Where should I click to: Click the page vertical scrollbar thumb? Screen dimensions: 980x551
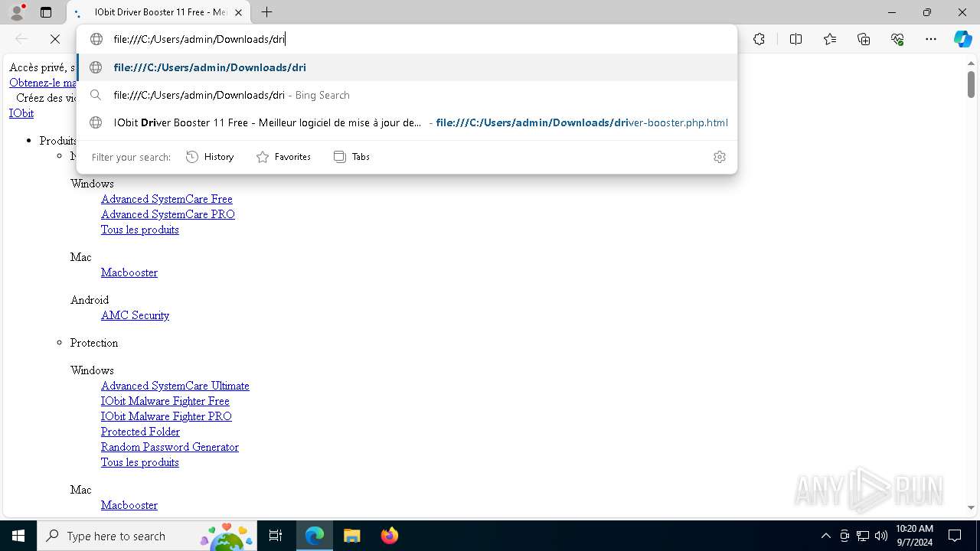pyautogui.click(x=971, y=84)
